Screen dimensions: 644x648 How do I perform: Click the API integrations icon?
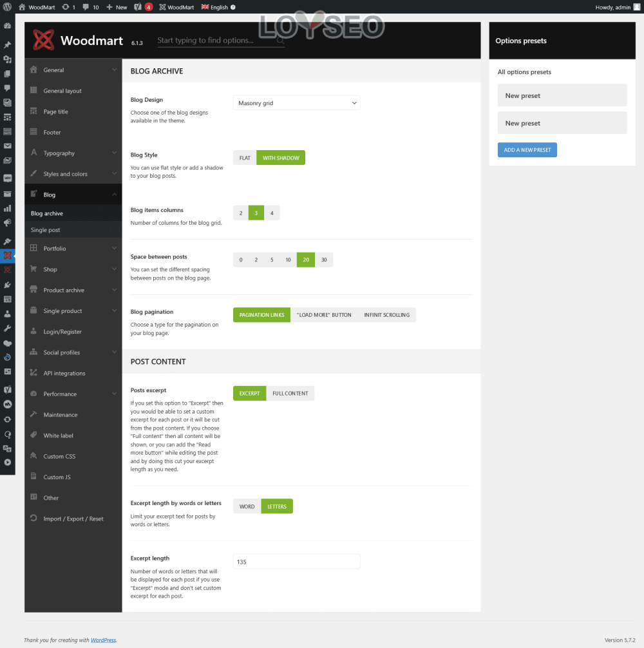click(34, 372)
